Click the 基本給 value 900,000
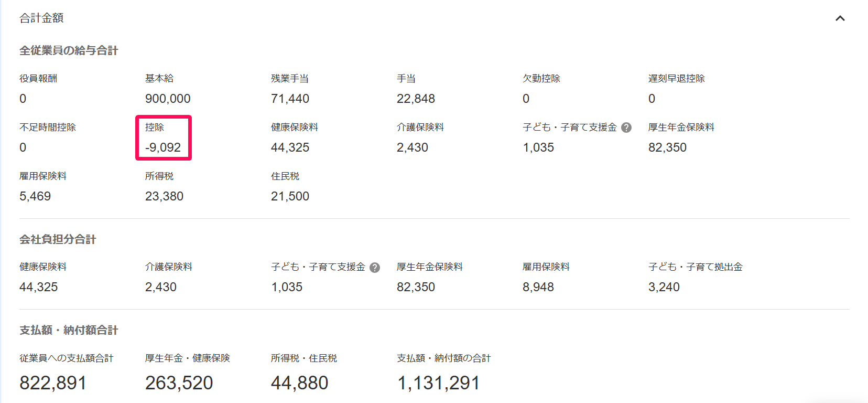The image size is (868, 403). click(168, 99)
